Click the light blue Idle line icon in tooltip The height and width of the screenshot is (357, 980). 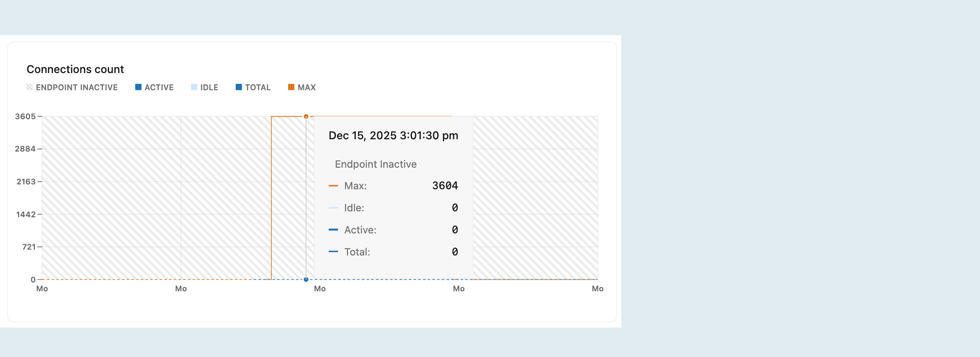pos(334,208)
